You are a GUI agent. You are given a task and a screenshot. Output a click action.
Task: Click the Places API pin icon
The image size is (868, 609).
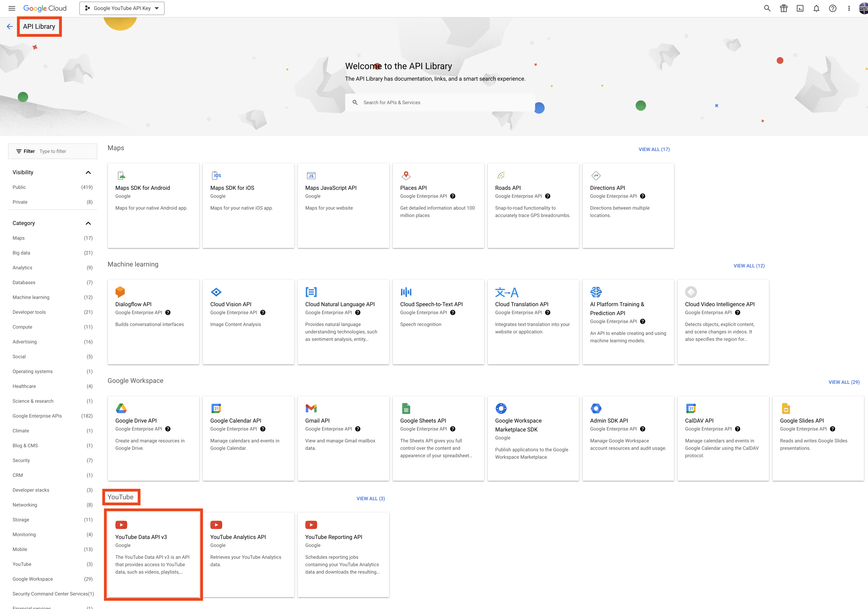(x=406, y=175)
